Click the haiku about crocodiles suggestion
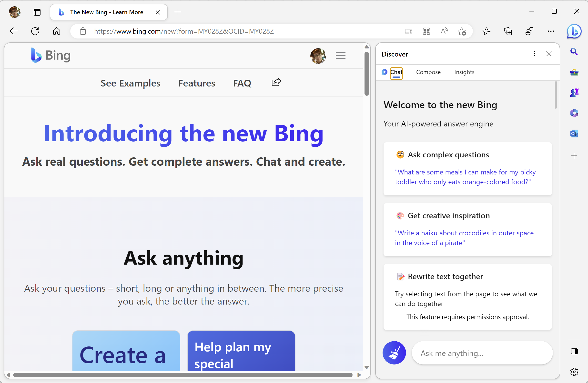The width and height of the screenshot is (588, 383). 464,238
